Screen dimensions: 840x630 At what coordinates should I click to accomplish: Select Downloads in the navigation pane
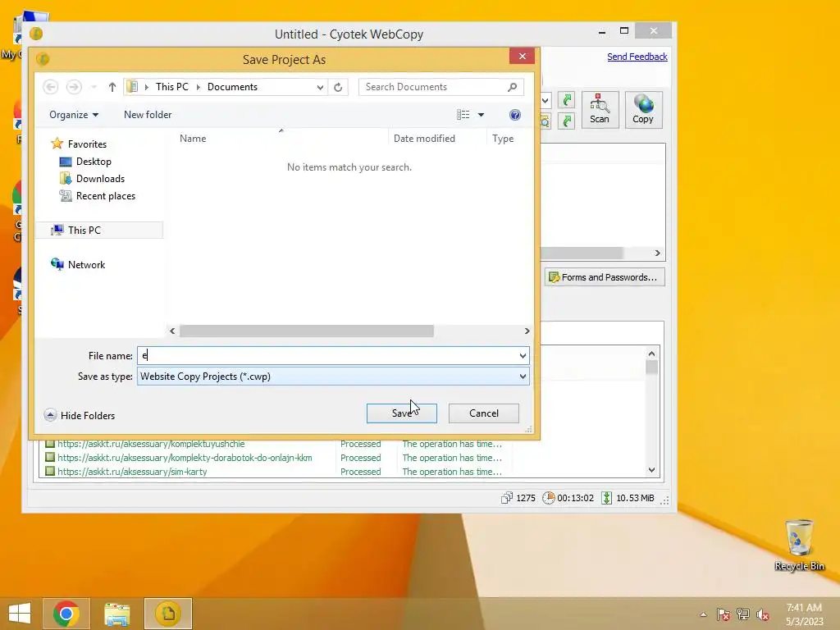pyautogui.click(x=92, y=178)
